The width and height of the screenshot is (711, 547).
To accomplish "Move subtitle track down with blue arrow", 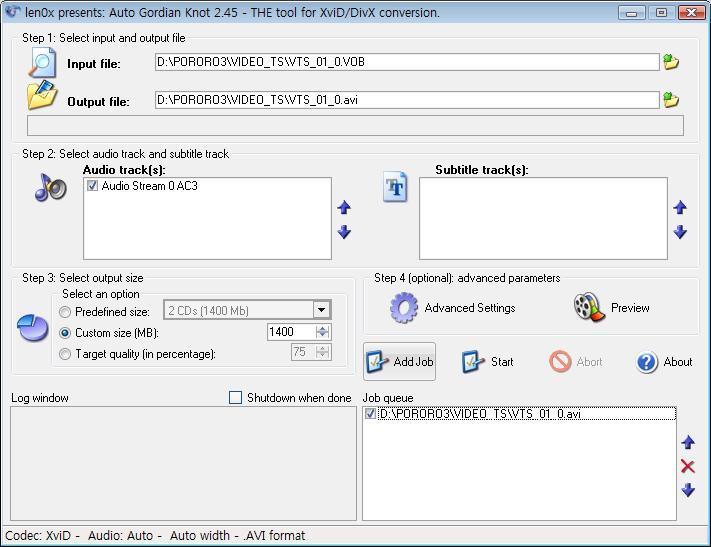I will click(x=680, y=232).
